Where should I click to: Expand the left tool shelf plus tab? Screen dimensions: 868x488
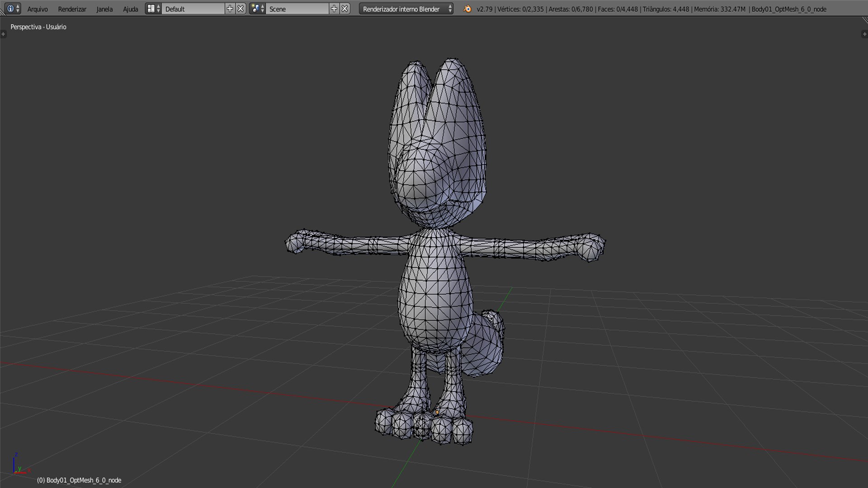click(3, 34)
